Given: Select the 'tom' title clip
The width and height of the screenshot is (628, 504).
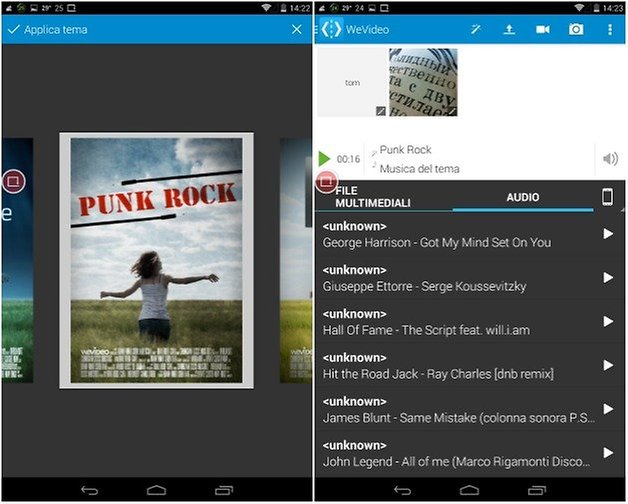Looking at the screenshot, I should coord(352,83).
